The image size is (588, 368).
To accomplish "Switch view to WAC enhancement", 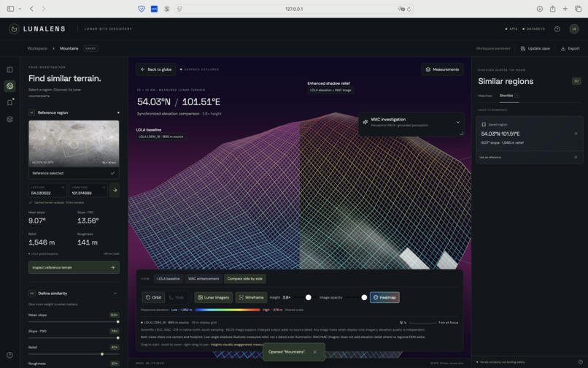I will pos(204,279).
